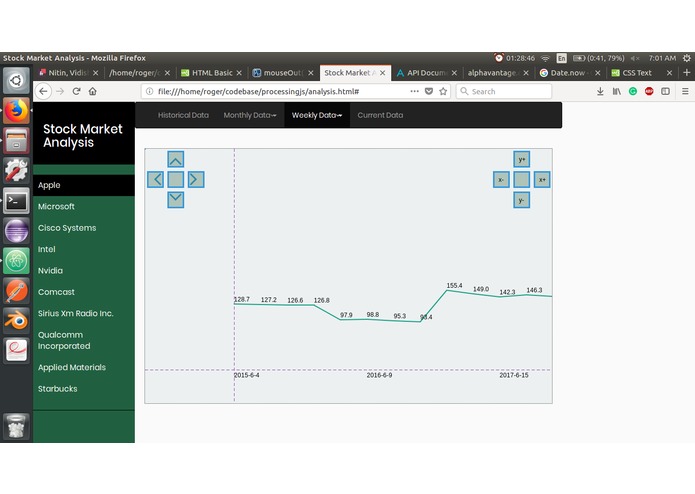The image size is (695, 494).
Task: Select Nvidia in the stock list
Action: pyautogui.click(x=84, y=271)
